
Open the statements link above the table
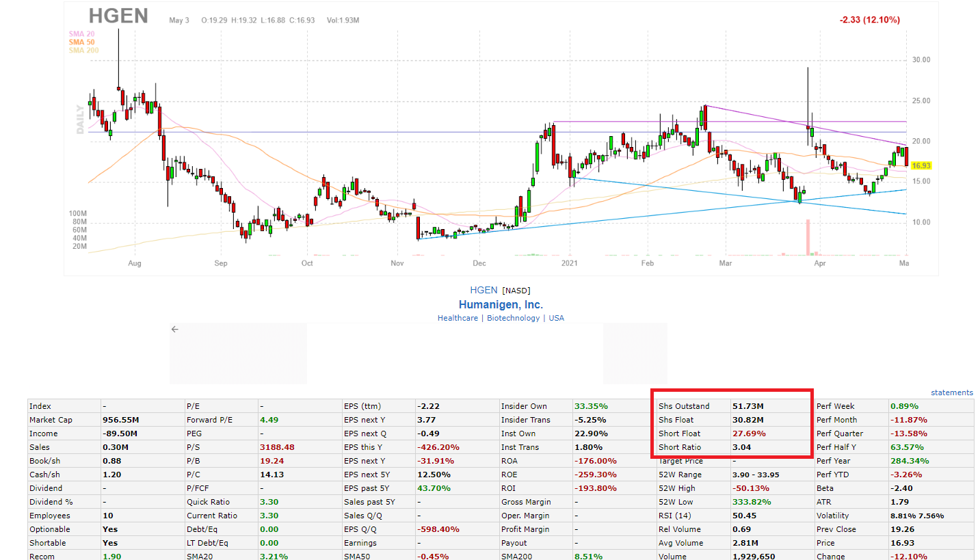(x=952, y=392)
